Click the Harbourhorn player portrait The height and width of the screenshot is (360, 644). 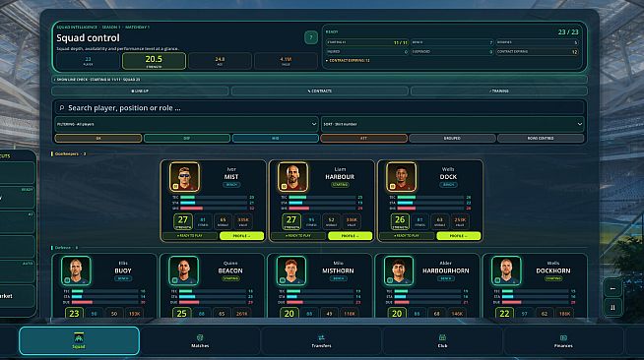(399, 270)
